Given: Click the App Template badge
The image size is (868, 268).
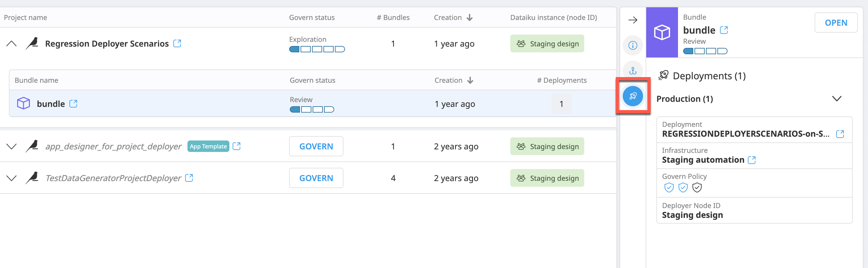Looking at the screenshot, I should click(208, 146).
